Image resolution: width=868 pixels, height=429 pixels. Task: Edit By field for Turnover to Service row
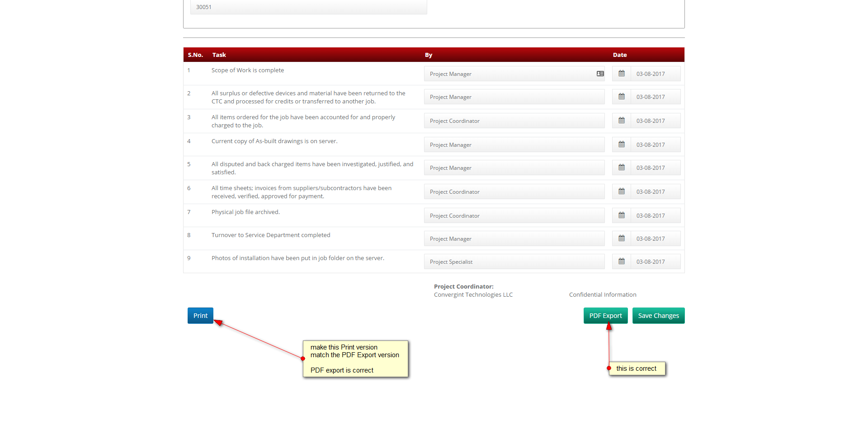coord(514,238)
